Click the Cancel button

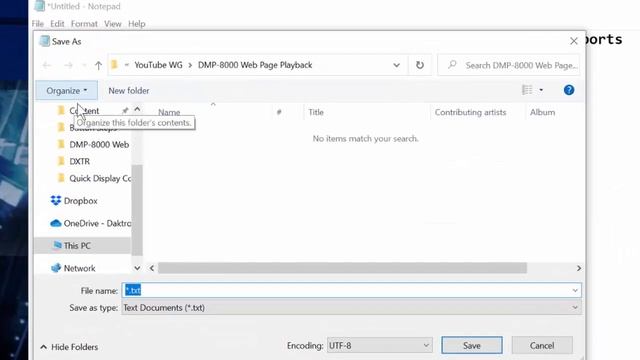coord(542,345)
